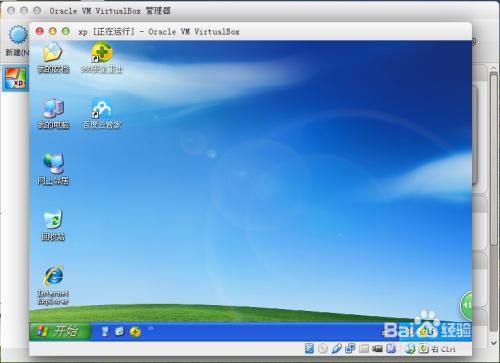This screenshot has width=500, height=363.
Task: Open the Recycle Bin icon
Action: (x=53, y=225)
